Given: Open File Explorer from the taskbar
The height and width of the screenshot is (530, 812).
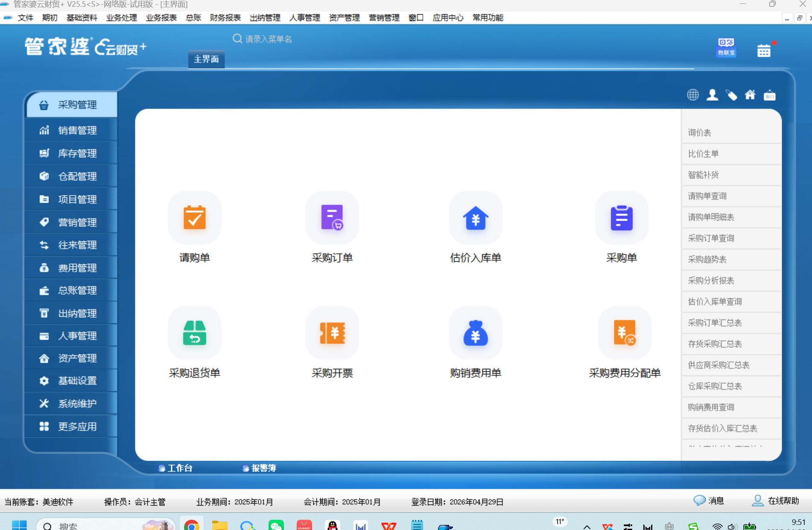Looking at the screenshot, I should pos(220,525).
